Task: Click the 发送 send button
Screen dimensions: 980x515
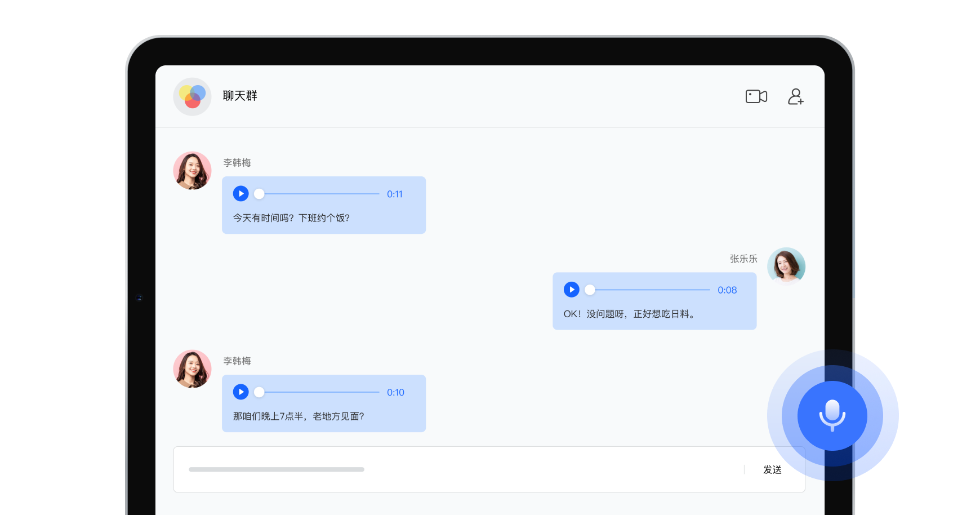Action: (772, 470)
